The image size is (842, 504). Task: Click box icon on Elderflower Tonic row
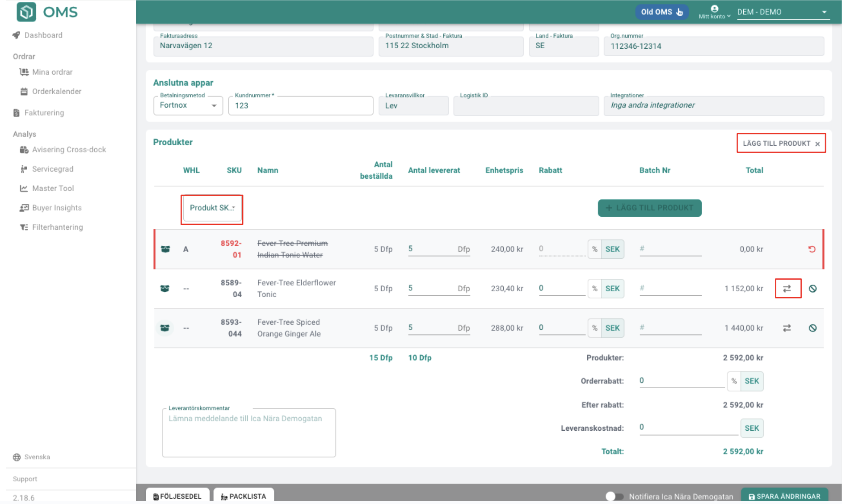165,289
